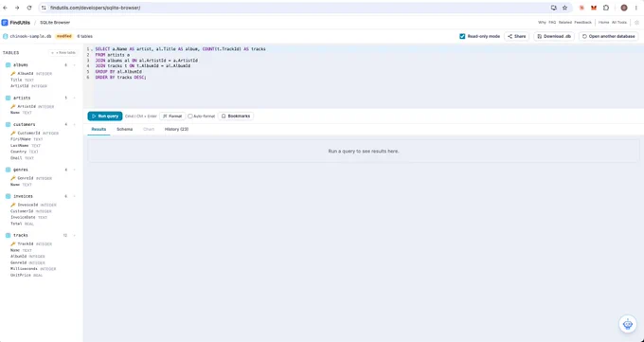Open the chat assistant robot icon
The height and width of the screenshot is (342, 644).
point(628,324)
